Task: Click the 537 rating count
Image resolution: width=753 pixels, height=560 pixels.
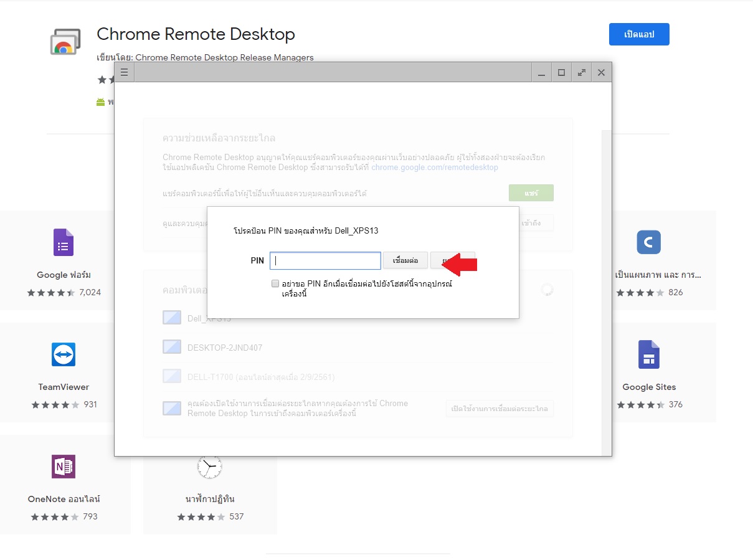Action: (x=236, y=516)
